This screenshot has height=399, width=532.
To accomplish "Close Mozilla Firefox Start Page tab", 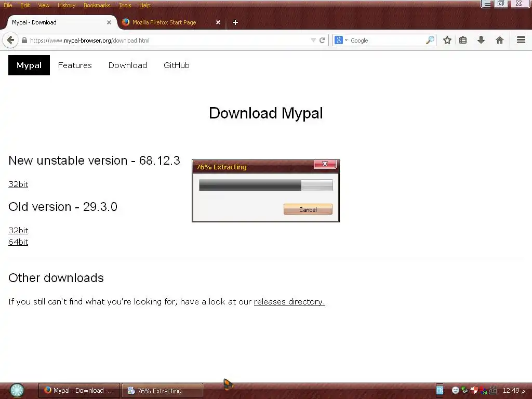I will click(x=218, y=22).
